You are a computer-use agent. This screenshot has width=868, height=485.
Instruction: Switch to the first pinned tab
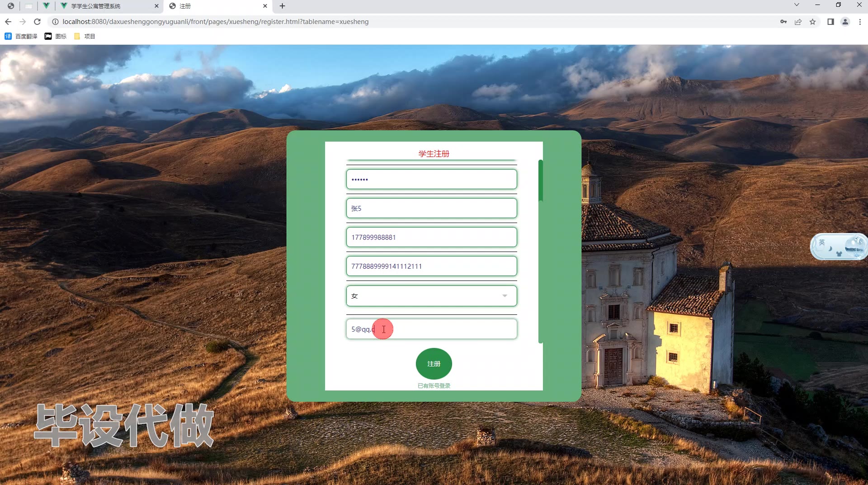tap(10, 6)
